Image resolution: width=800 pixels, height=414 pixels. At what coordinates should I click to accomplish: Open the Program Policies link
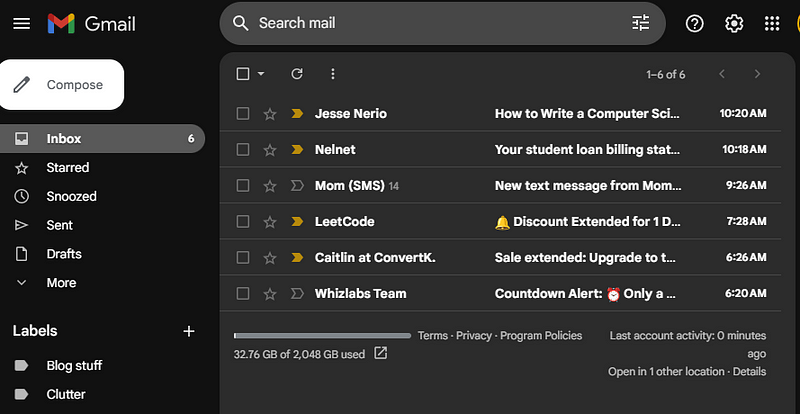[541, 336]
